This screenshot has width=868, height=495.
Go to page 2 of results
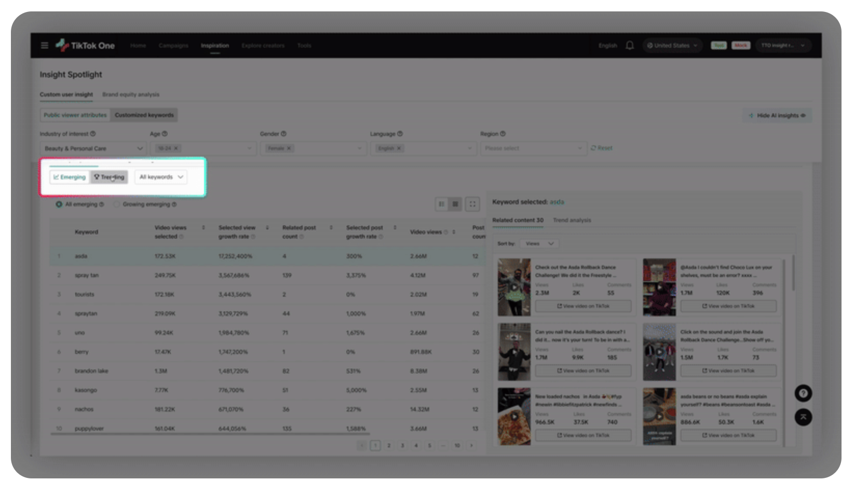point(389,445)
